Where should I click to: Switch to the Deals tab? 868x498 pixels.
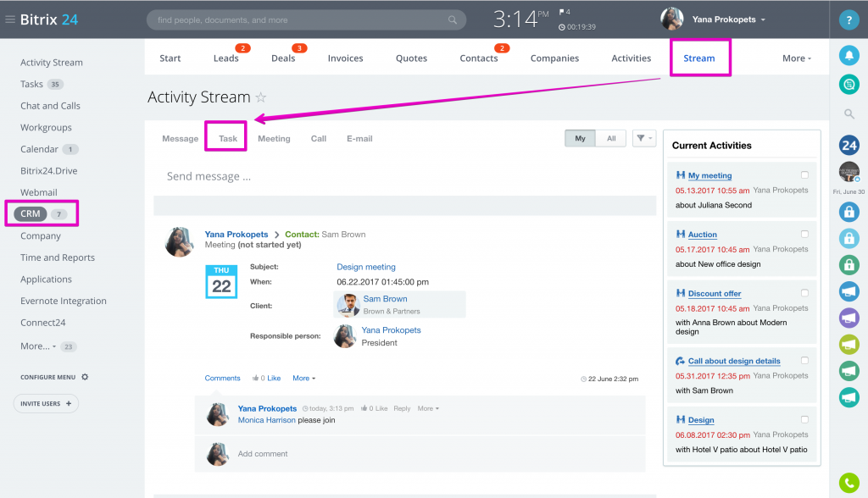(283, 58)
